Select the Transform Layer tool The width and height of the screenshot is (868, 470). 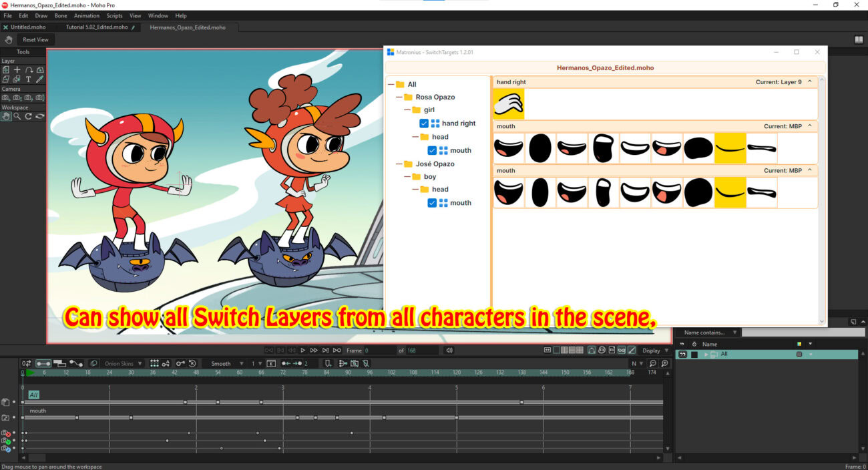point(5,69)
